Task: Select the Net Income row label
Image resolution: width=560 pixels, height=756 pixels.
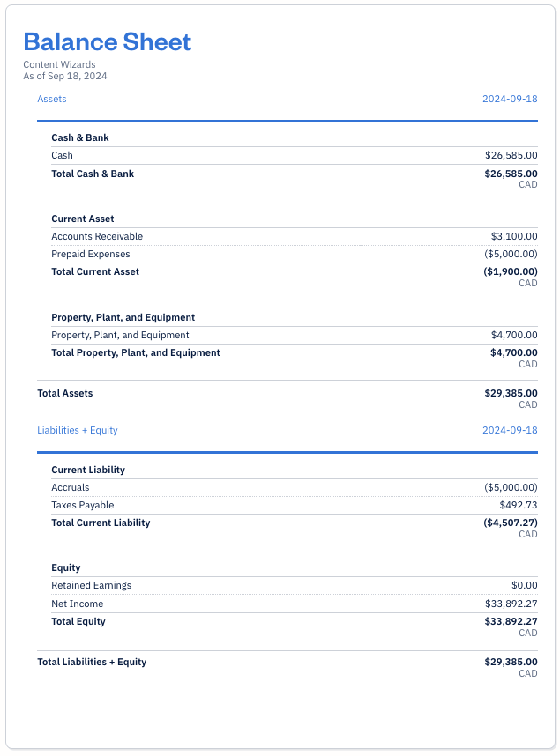Action: [77, 604]
